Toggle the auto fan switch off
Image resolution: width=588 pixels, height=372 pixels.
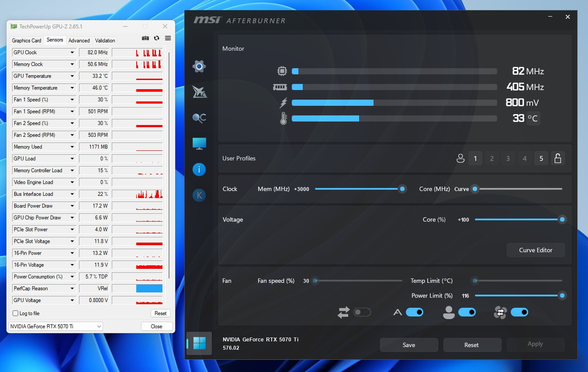415,312
